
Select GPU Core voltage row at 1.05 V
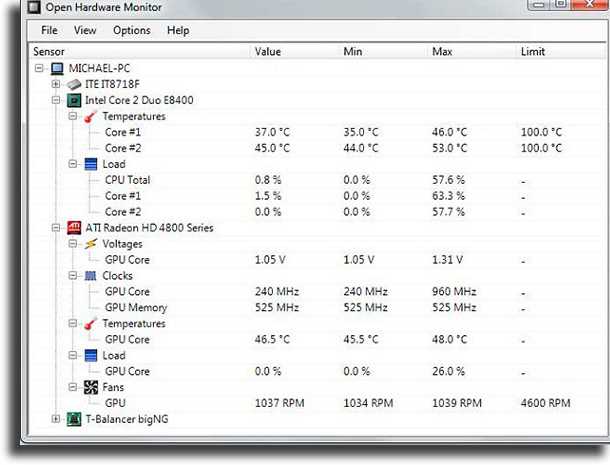pos(316,260)
